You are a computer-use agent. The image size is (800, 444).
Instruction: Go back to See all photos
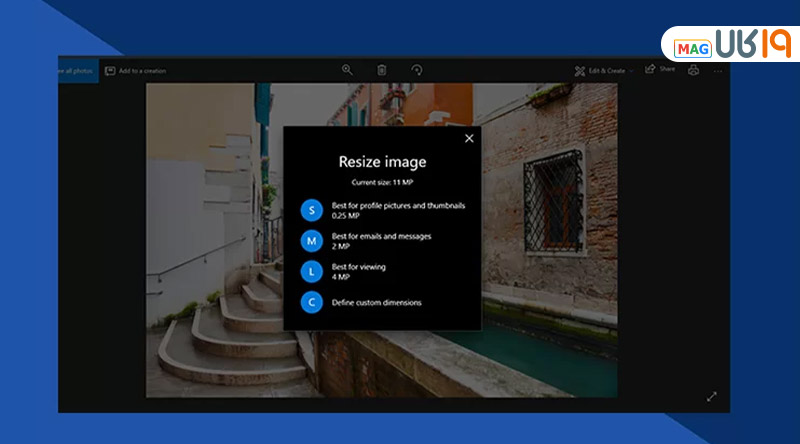point(77,71)
